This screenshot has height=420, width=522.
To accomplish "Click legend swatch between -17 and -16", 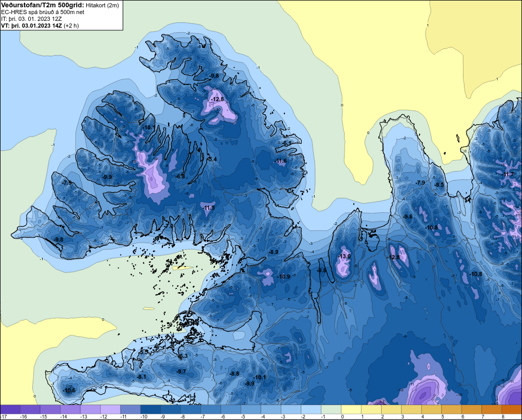I will [x=10, y=409].
